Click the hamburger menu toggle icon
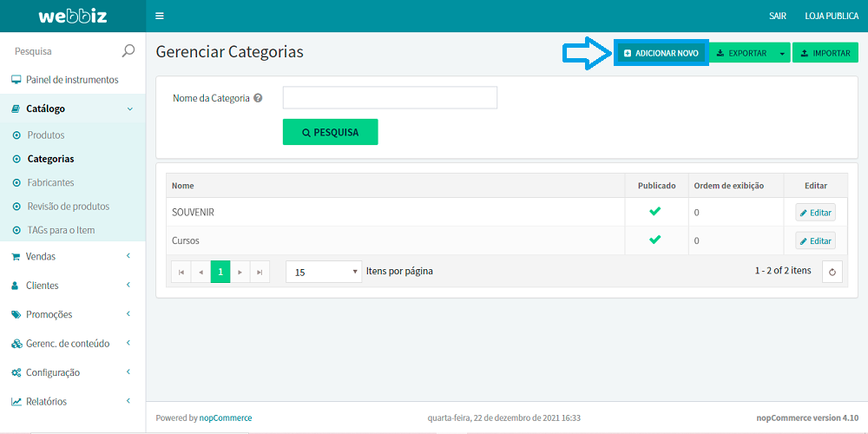This screenshot has width=868, height=434. (x=159, y=16)
